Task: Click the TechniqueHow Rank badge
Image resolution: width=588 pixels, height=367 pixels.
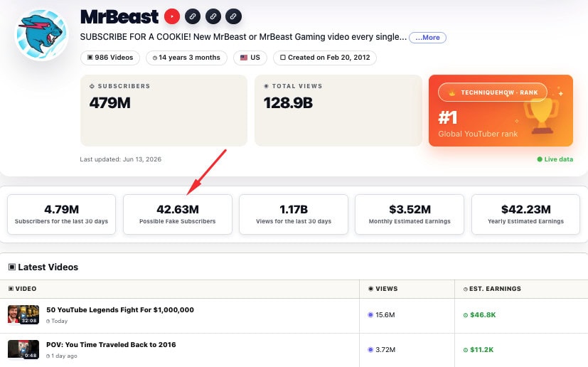Action: point(493,92)
